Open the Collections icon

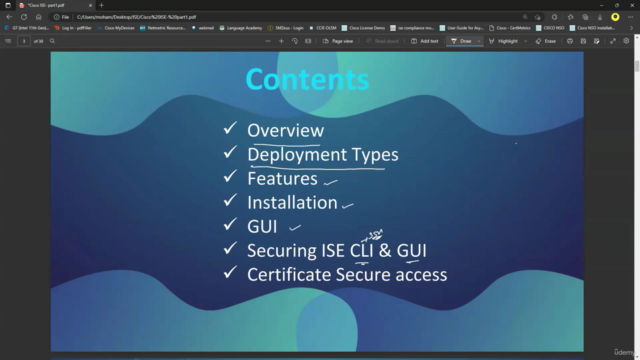[585, 17]
